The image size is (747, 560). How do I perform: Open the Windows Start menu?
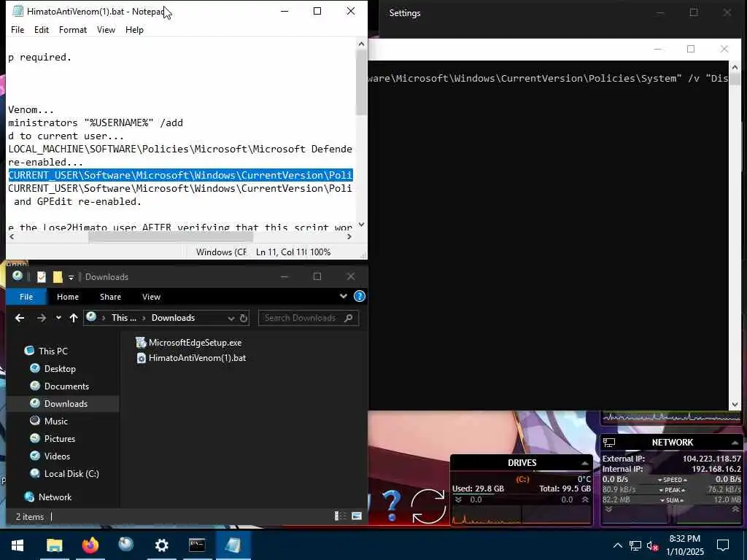[18, 545]
